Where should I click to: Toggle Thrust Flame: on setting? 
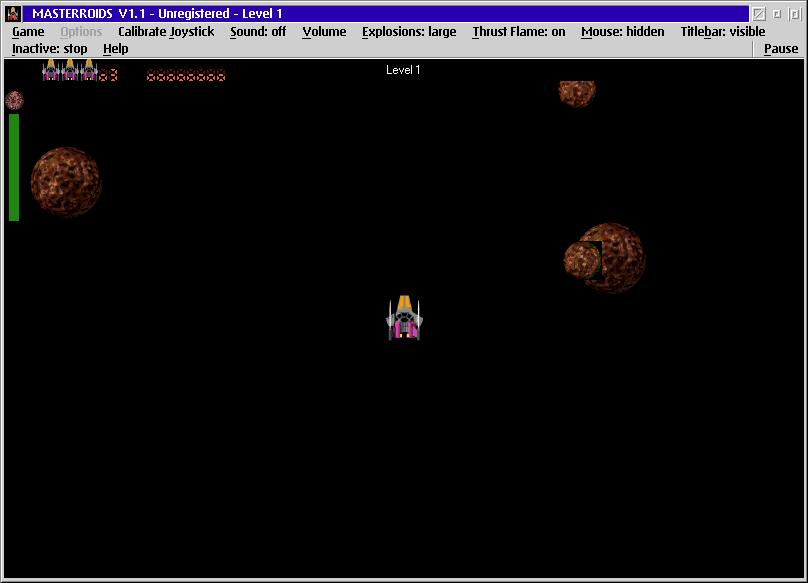tap(519, 32)
